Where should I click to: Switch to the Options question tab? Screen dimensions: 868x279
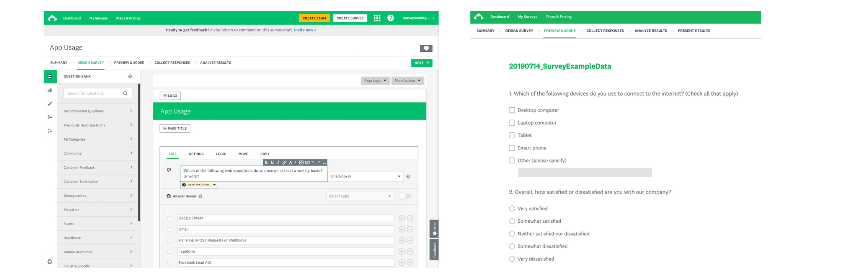[x=196, y=154]
